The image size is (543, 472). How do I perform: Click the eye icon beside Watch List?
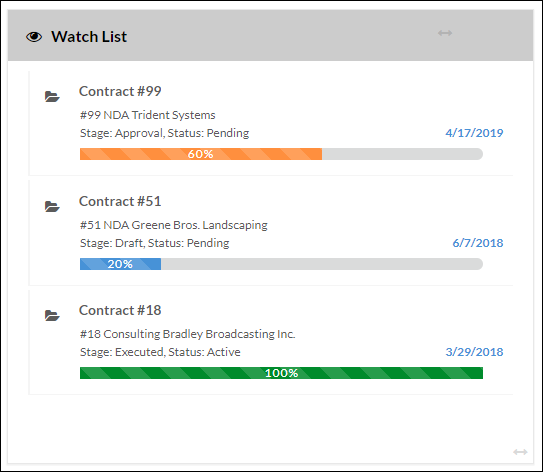tap(34, 37)
